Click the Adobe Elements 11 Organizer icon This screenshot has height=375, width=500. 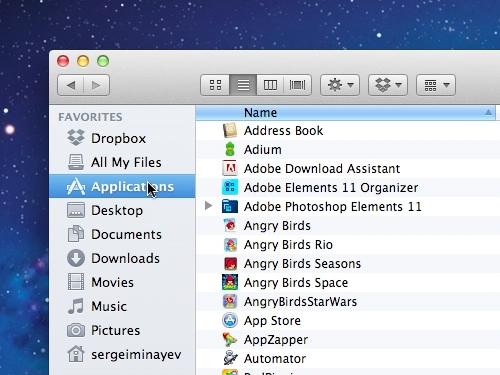click(x=230, y=187)
